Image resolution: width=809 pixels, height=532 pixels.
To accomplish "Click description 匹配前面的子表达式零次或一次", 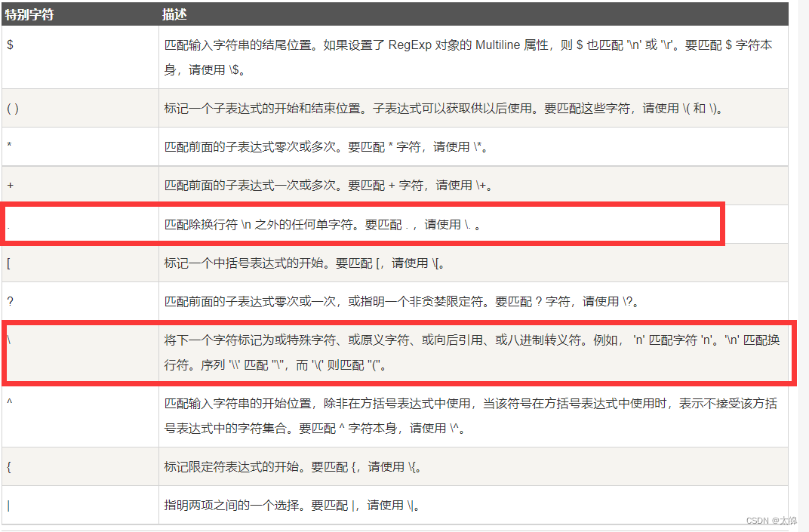I will click(x=402, y=301).
